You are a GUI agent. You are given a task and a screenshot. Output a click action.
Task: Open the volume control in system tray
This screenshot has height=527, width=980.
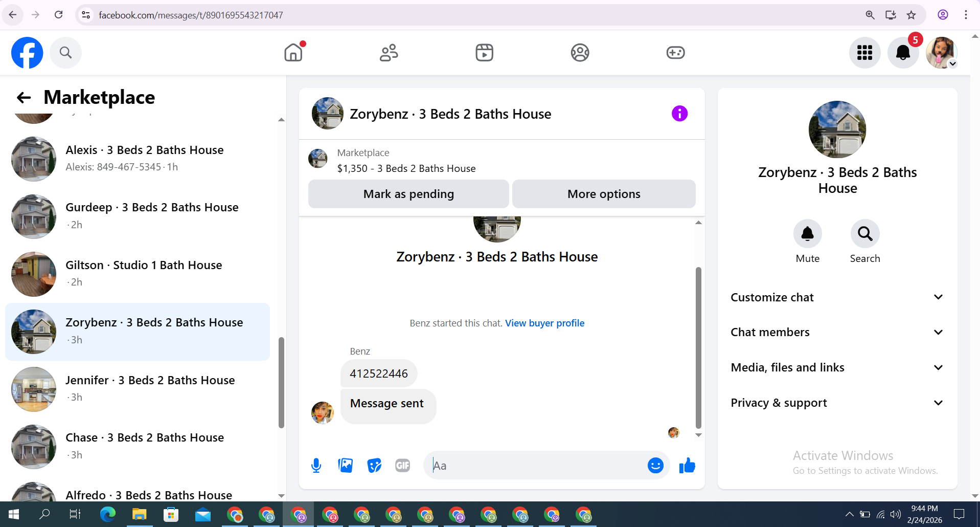pyautogui.click(x=896, y=514)
